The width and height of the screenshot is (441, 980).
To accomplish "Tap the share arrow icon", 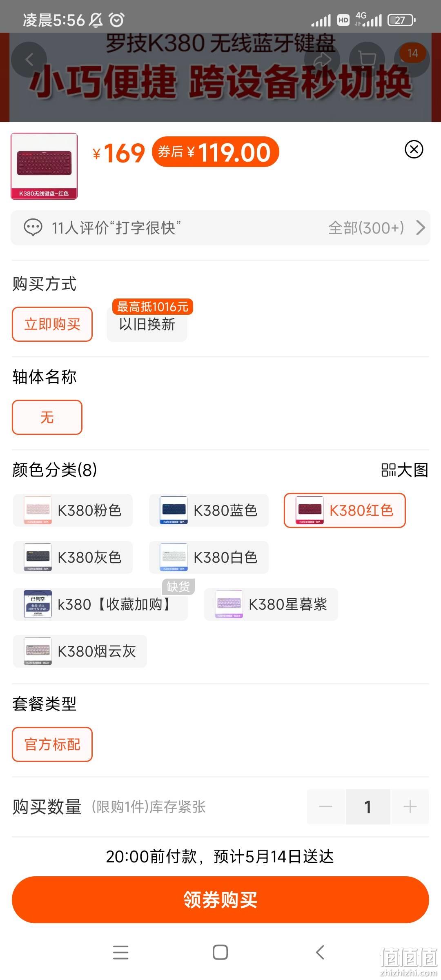I will (x=322, y=60).
